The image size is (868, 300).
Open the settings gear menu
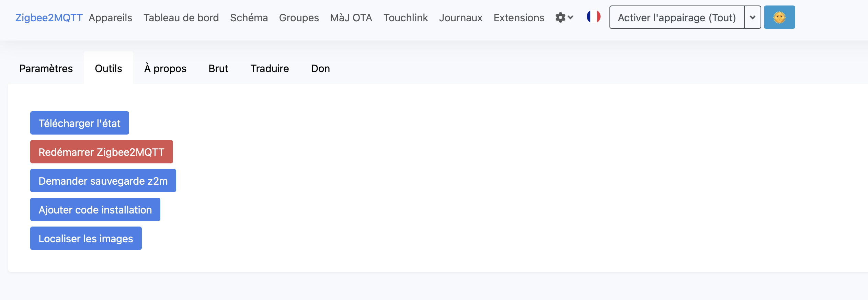564,18
